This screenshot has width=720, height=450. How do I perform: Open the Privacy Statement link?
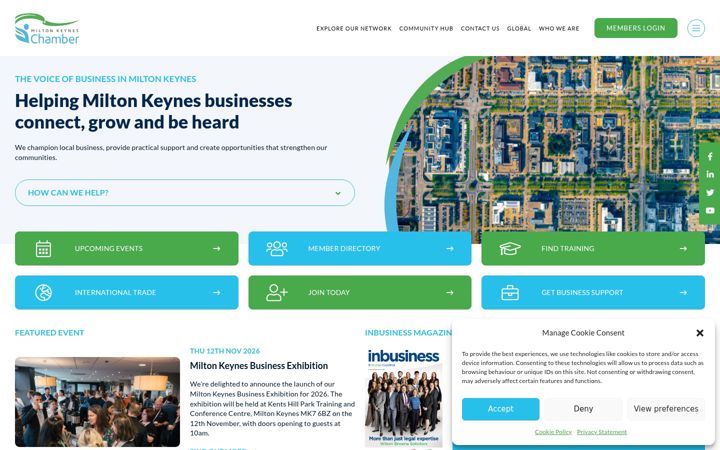coord(602,432)
